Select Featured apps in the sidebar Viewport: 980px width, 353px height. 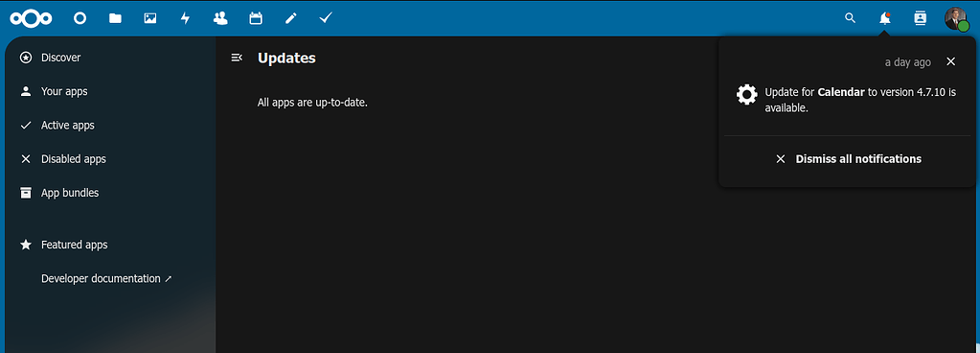point(110,245)
